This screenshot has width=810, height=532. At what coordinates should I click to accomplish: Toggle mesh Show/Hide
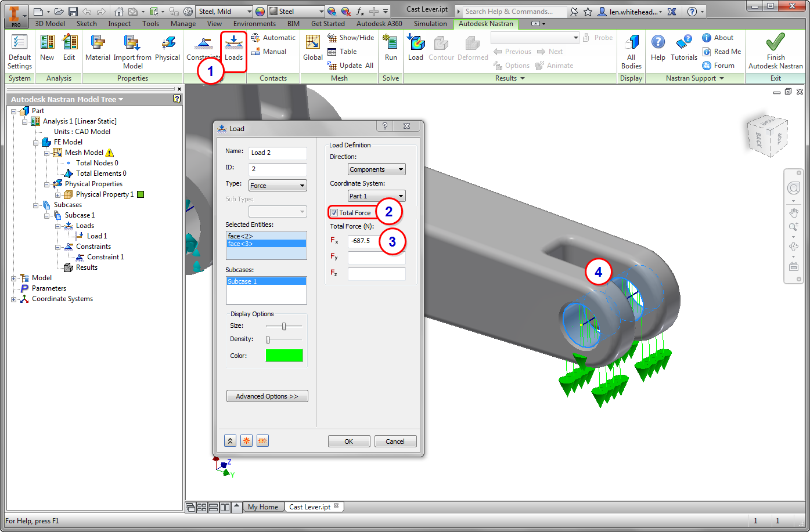(x=351, y=38)
